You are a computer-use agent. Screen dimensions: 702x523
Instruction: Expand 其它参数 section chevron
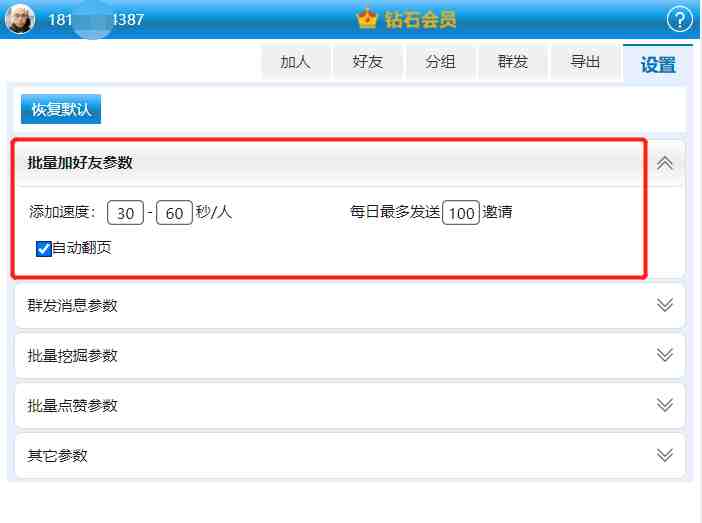click(x=665, y=455)
